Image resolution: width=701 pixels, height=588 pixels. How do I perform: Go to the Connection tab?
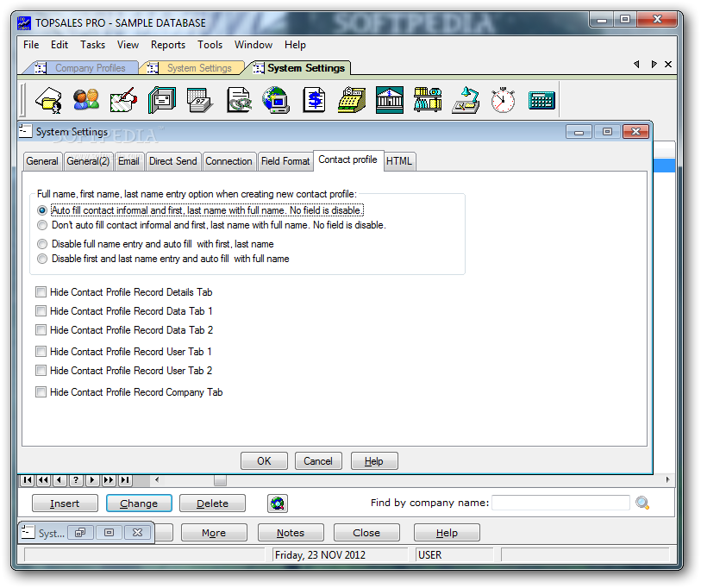[x=228, y=161]
